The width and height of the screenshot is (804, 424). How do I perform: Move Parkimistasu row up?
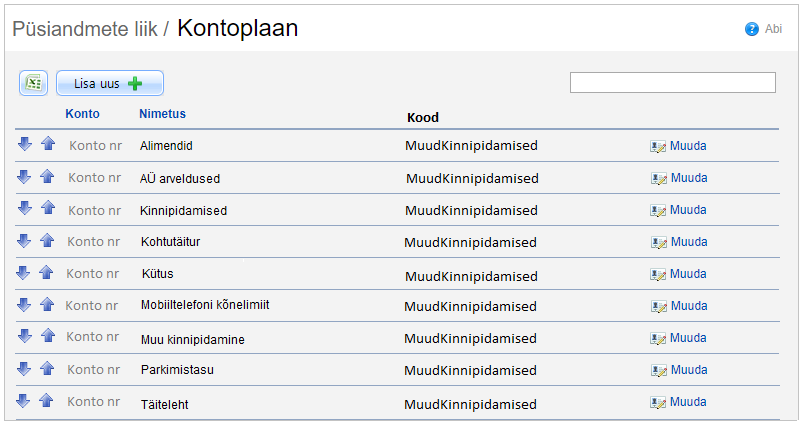point(46,369)
